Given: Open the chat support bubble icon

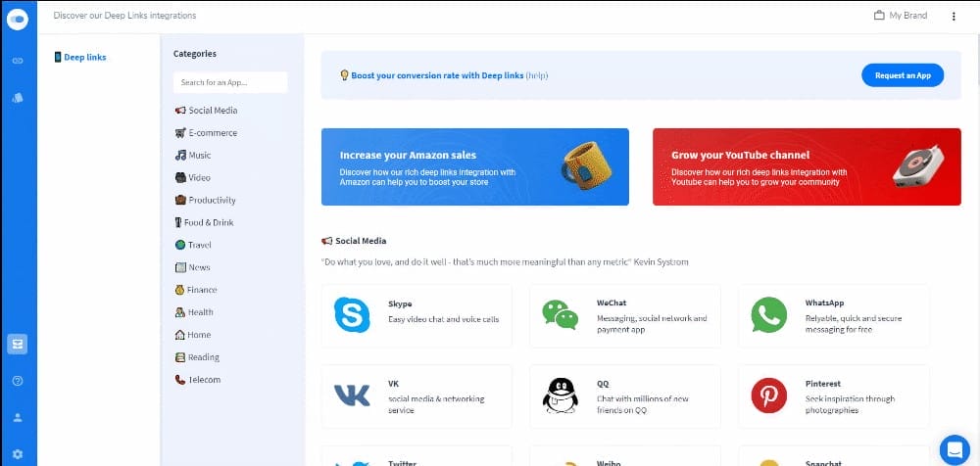Looking at the screenshot, I should click(x=954, y=448).
